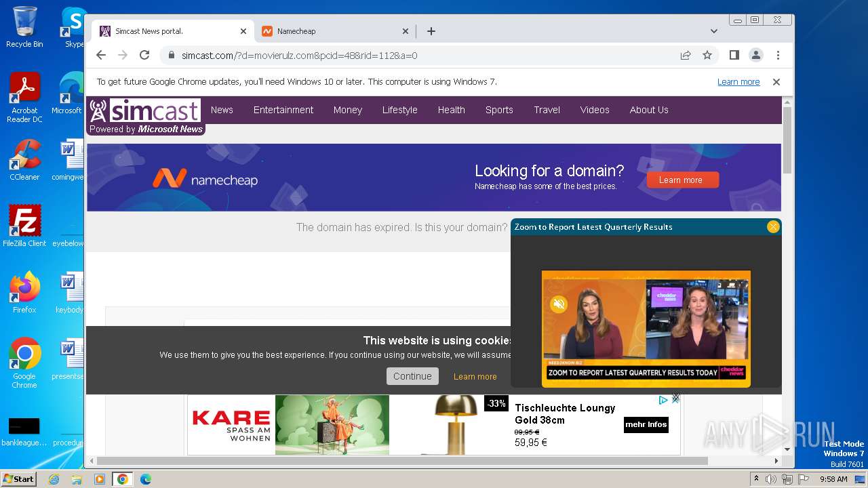Open a new tab with plus button
The height and width of the screenshot is (488, 868).
pyautogui.click(x=431, y=31)
